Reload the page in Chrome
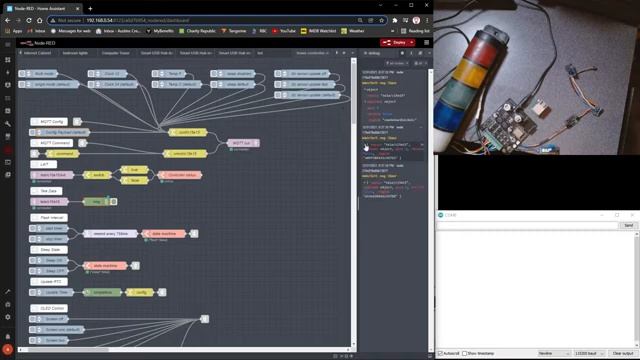Image resolution: width=640 pixels, height=360 pixels. click(29, 20)
